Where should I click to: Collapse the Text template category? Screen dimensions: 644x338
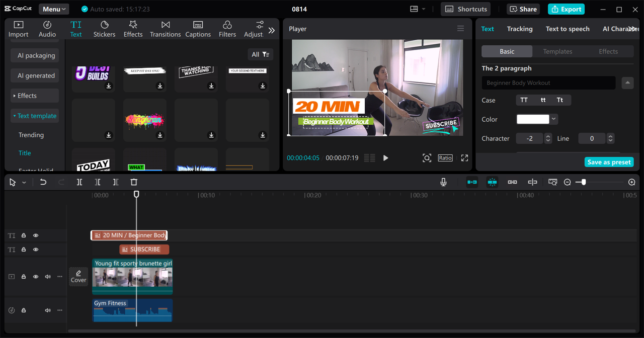pos(35,116)
